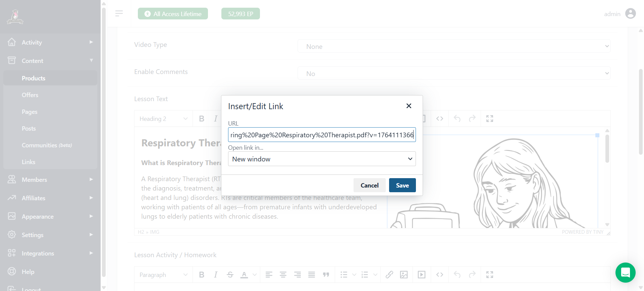Open the Offers menu item
Image resolution: width=644 pixels, height=291 pixels.
coord(30,95)
